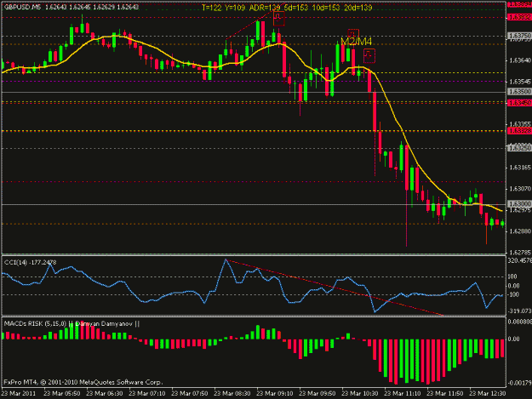
Task: Click the 0.000808 MACD scale value
Action: 519,322
